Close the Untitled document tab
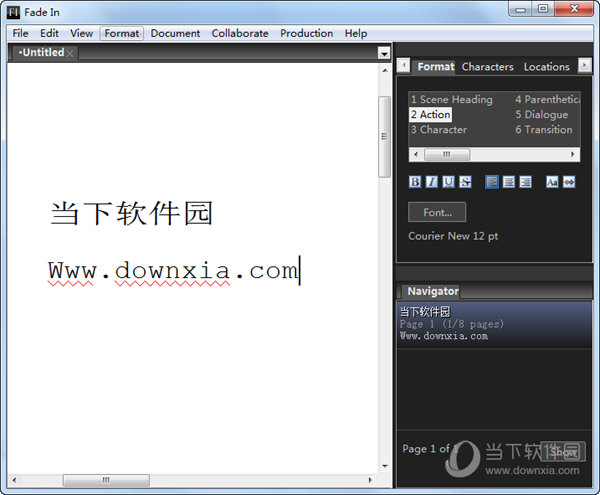This screenshot has width=600, height=495. click(x=70, y=53)
